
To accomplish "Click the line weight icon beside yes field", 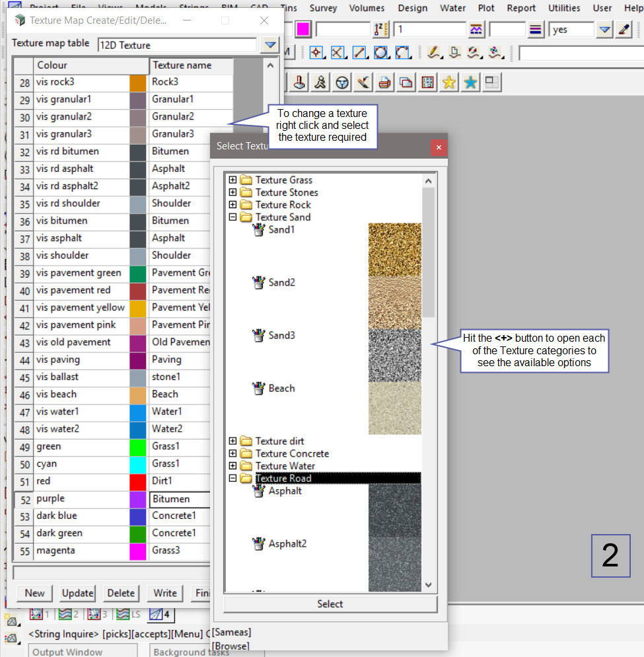I will tap(536, 30).
